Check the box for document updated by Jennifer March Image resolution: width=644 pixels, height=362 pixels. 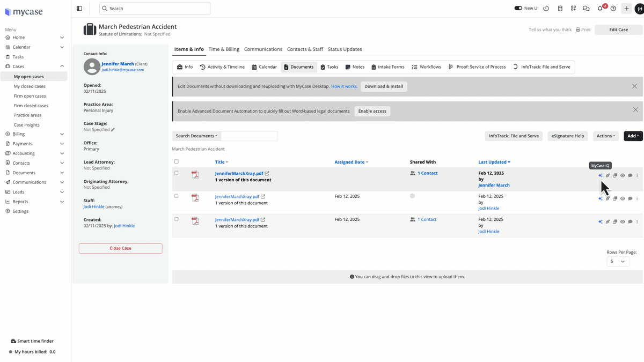tap(176, 173)
